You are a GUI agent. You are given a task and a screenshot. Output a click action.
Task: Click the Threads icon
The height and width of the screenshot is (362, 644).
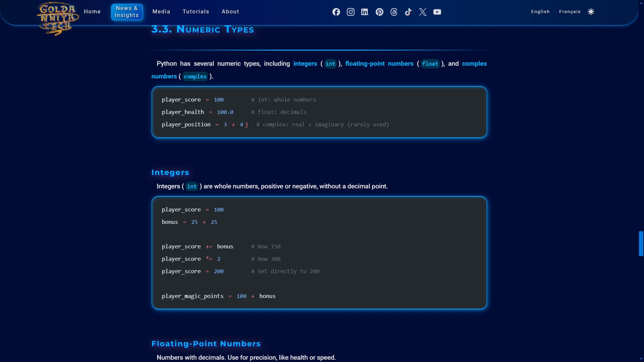click(393, 12)
